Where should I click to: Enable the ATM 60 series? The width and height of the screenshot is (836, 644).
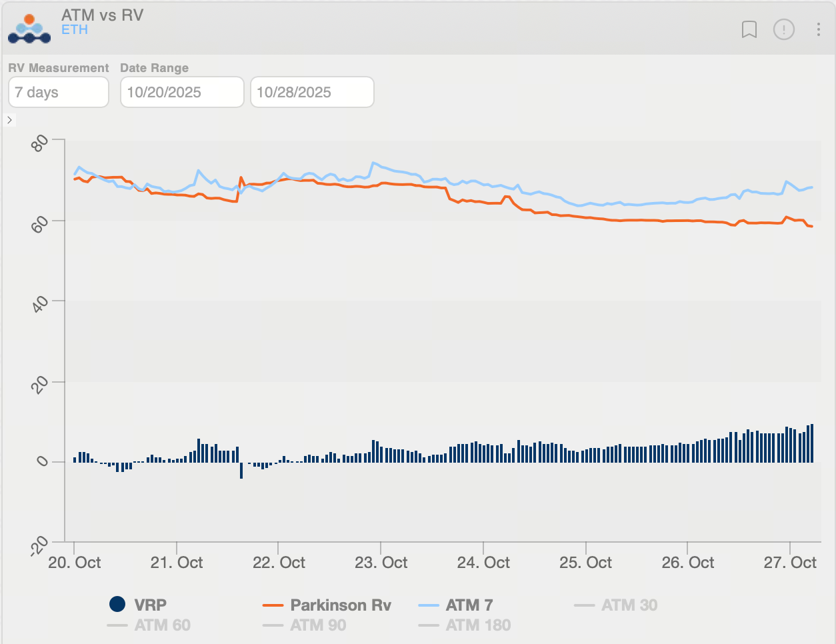(162, 625)
